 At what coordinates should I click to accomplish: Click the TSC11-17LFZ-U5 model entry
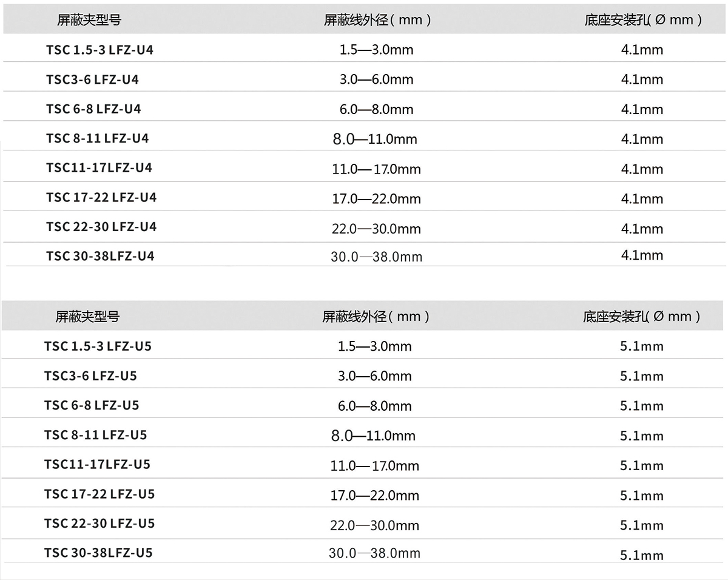pyautogui.click(x=97, y=464)
